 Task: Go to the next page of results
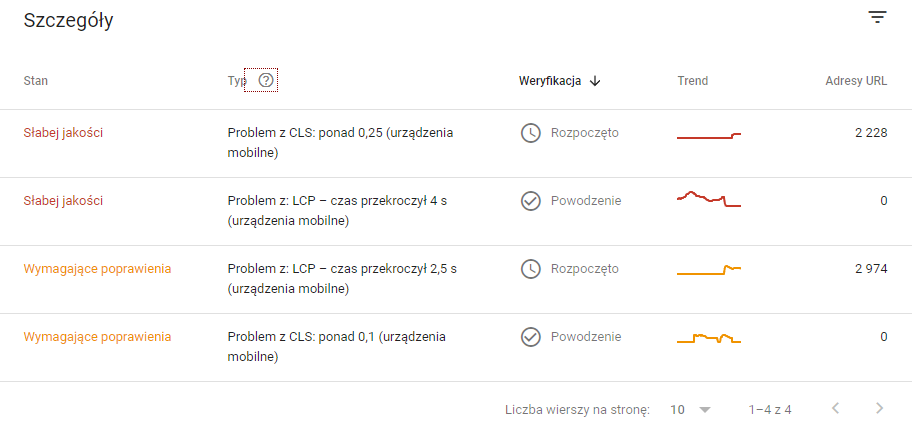(x=879, y=409)
